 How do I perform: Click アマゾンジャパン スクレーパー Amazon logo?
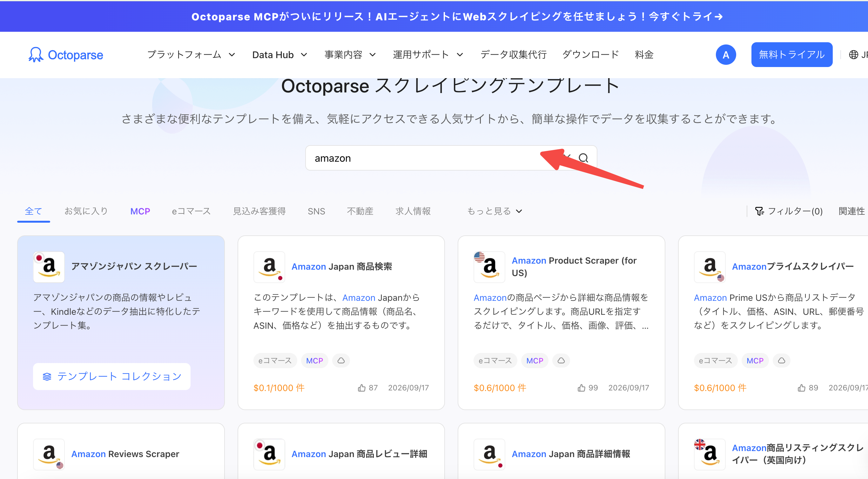tap(49, 266)
